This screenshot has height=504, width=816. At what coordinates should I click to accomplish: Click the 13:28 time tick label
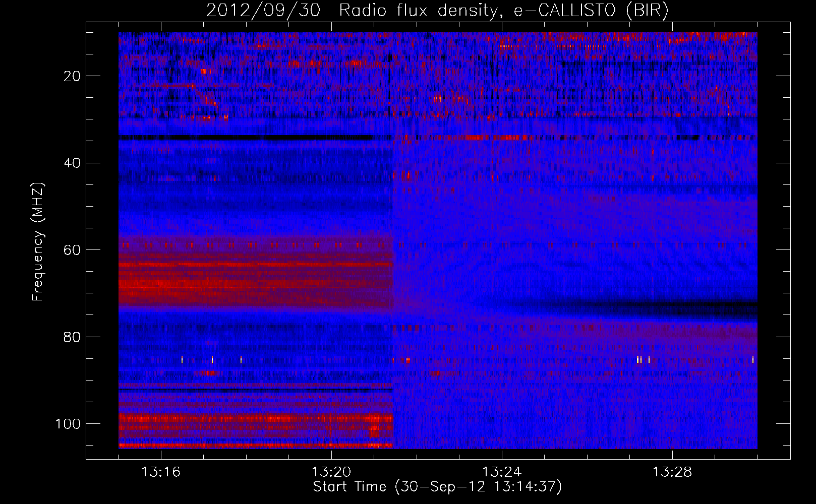click(x=672, y=472)
